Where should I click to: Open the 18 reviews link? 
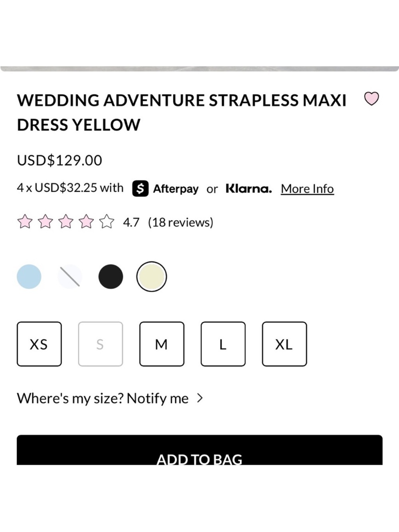(181, 222)
